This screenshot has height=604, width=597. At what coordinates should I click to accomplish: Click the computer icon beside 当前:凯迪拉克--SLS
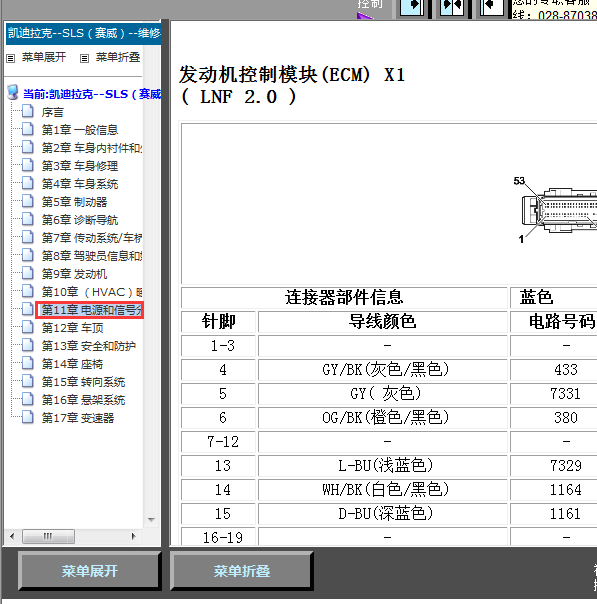(13, 92)
